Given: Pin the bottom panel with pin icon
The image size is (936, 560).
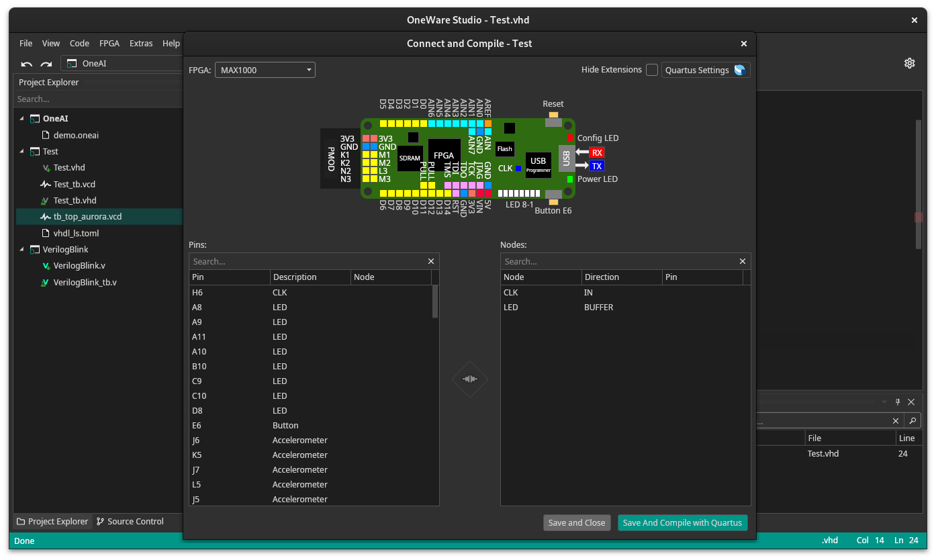Looking at the screenshot, I should tap(898, 402).
